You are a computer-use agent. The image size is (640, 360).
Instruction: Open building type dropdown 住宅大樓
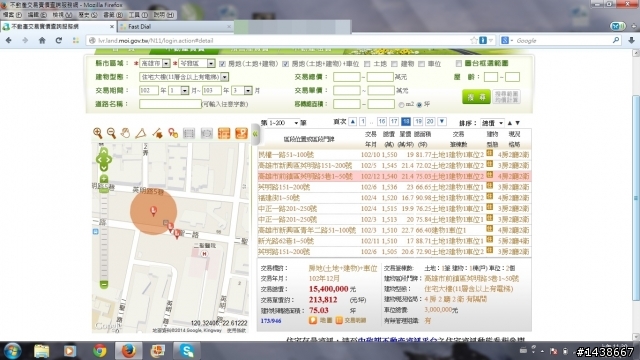coord(184,77)
